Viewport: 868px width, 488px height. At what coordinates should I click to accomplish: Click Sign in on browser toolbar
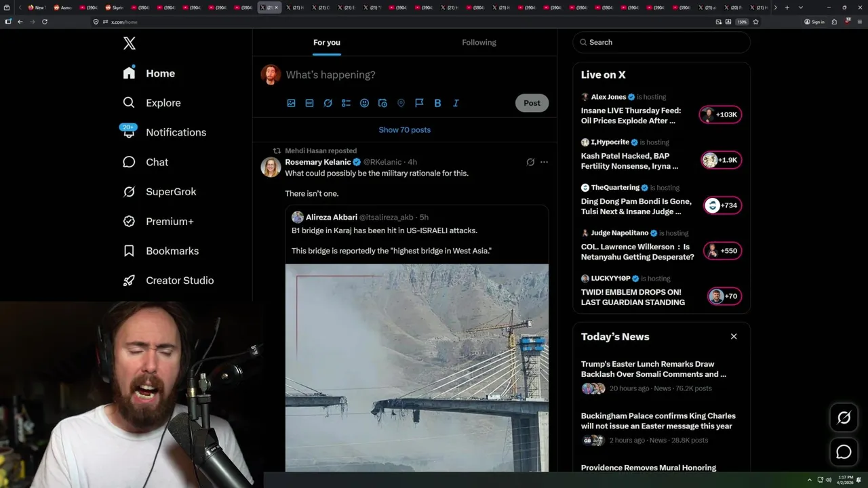point(814,22)
